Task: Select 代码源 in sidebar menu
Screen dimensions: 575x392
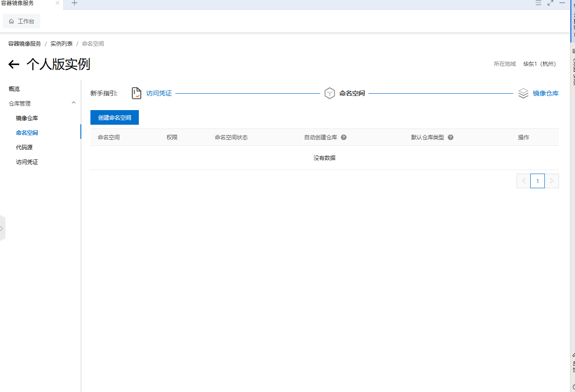Action: 24,147
